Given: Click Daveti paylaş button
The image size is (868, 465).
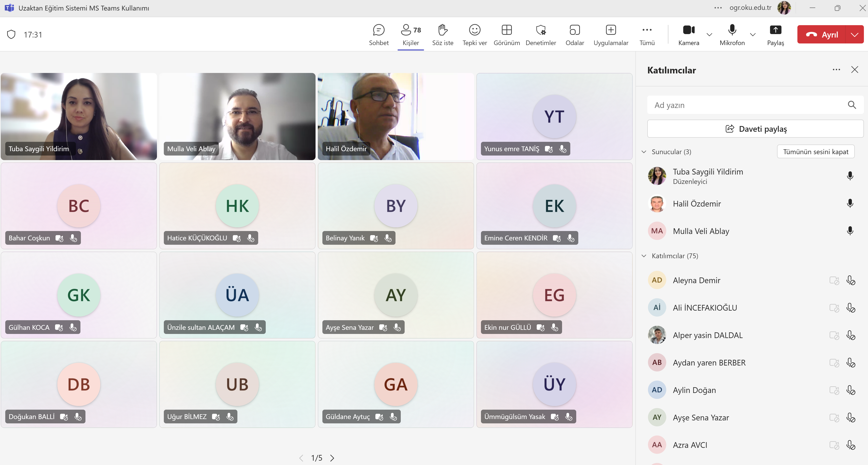Looking at the screenshot, I should coord(755,129).
